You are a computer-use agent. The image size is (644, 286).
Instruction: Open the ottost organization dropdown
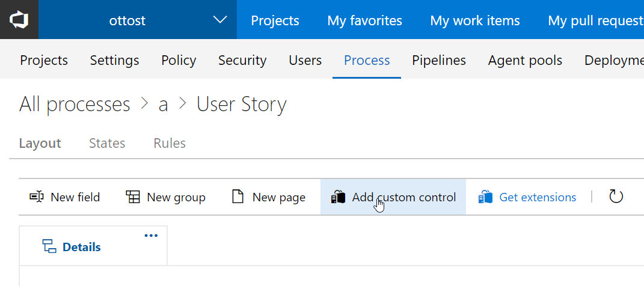click(x=220, y=20)
